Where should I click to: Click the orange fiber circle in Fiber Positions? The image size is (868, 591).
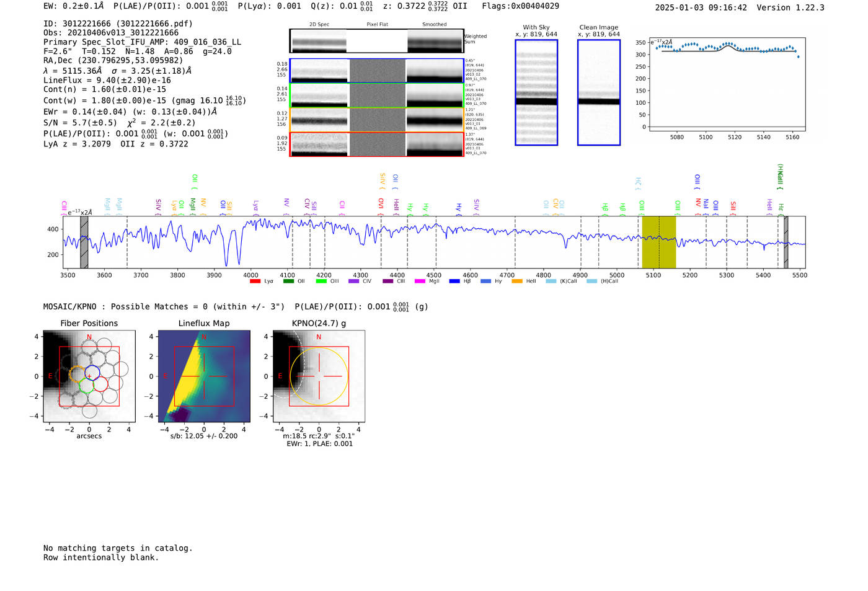coord(77,374)
